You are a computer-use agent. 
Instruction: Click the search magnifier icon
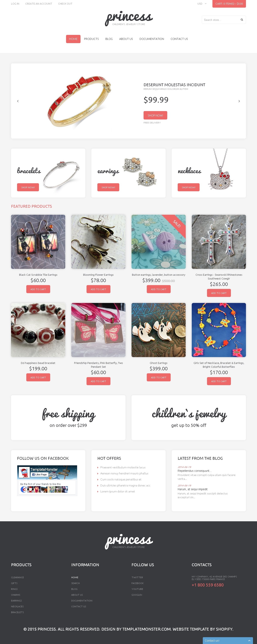(242, 20)
